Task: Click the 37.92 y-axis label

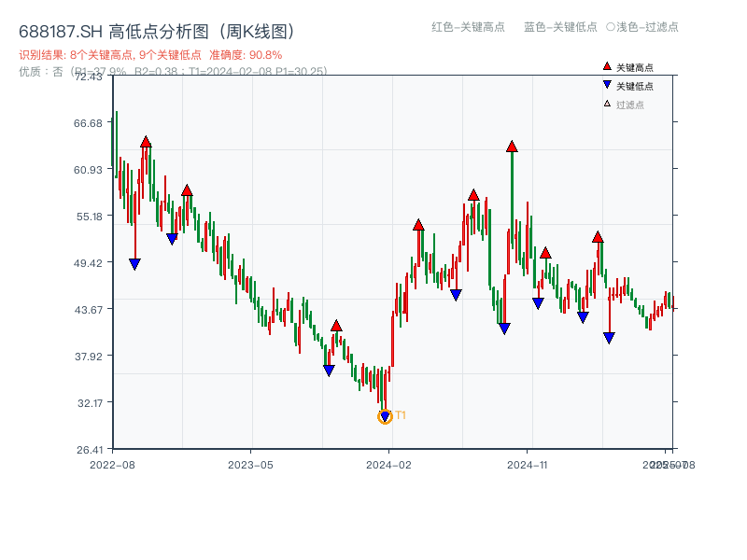Action: [88, 357]
